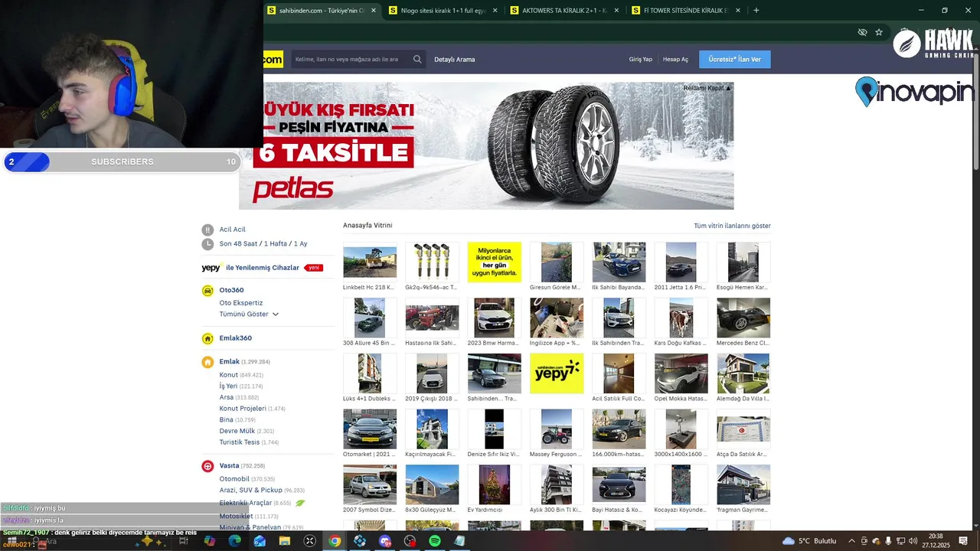This screenshot has height=551, width=980.
Task: Open Google Chrome from the taskbar
Action: click(x=335, y=541)
